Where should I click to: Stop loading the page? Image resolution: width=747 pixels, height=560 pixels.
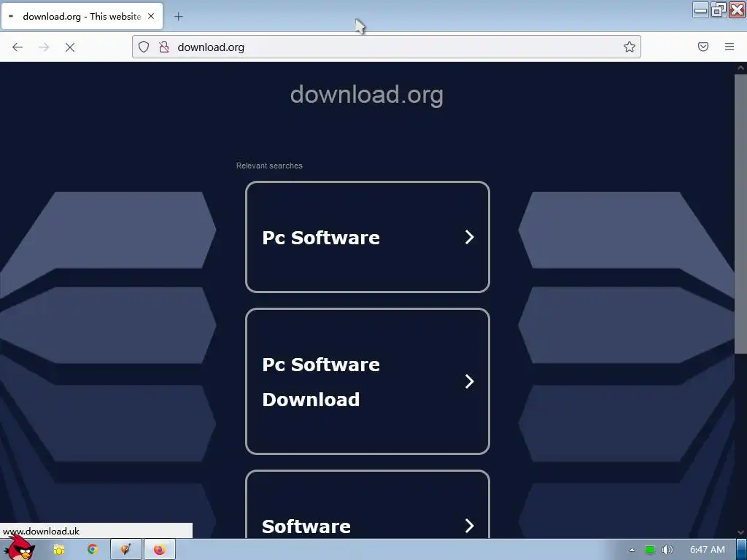coord(70,47)
